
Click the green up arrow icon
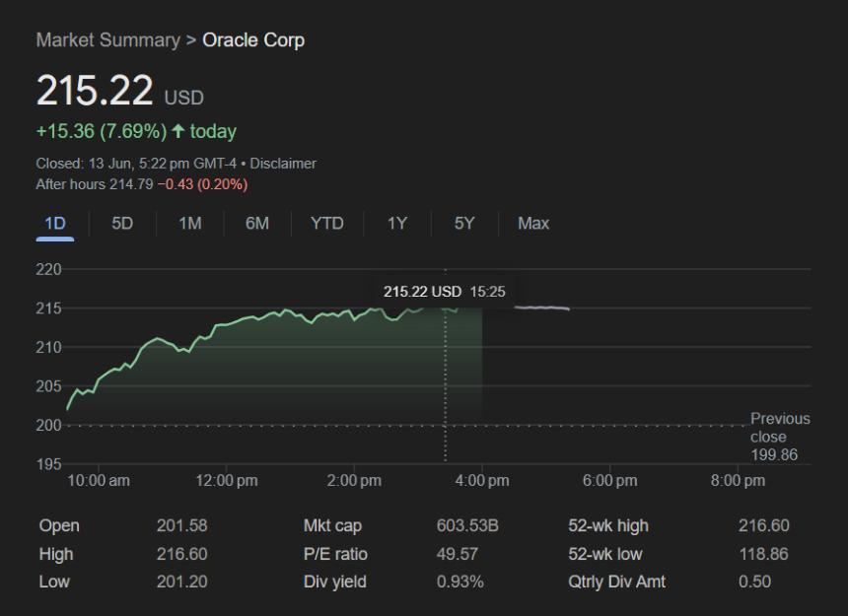(178, 131)
